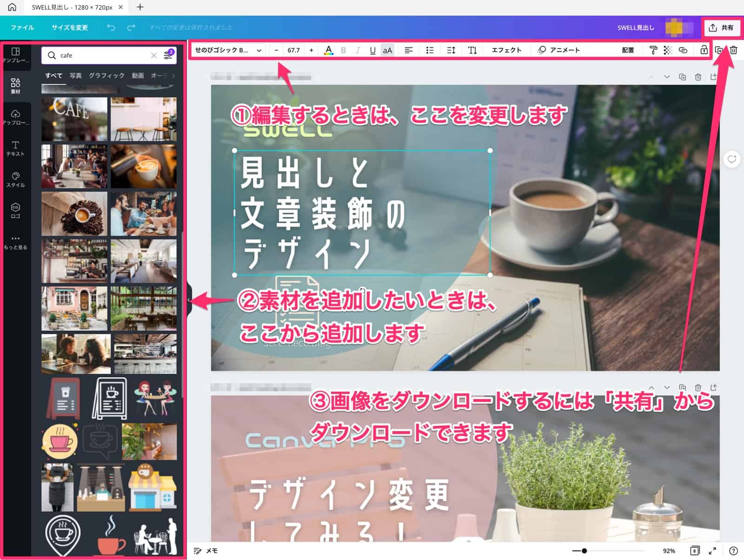Lock the selected element
The image size is (744, 560).
[x=704, y=50]
